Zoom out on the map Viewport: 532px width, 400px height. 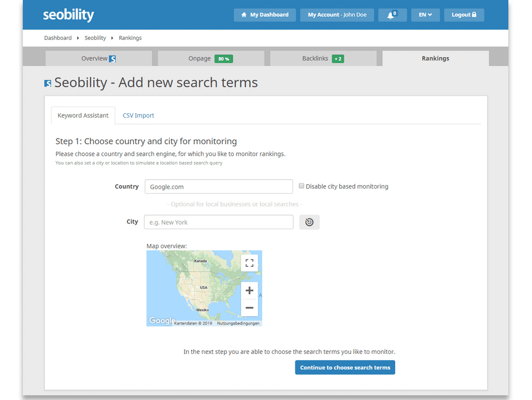(249, 308)
